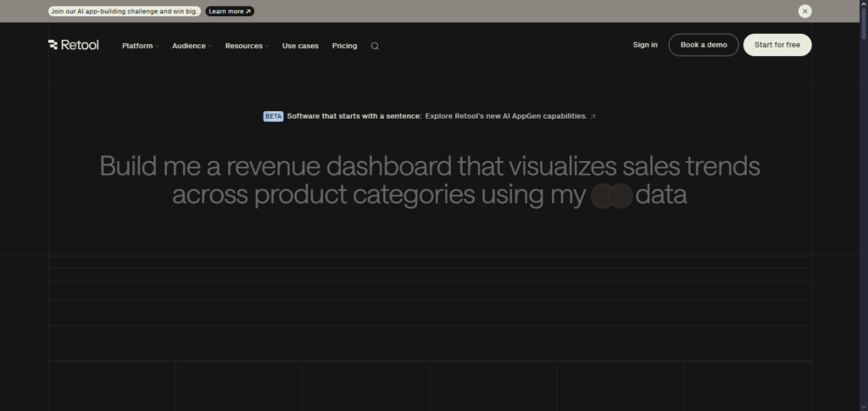This screenshot has width=868, height=411.
Task: Expand the Platform menu
Action: pos(140,46)
